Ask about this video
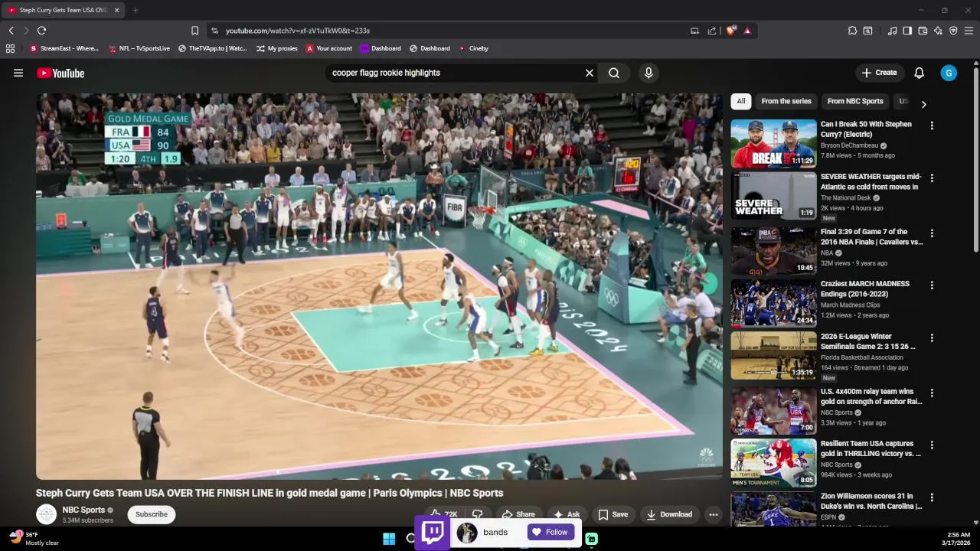The height and width of the screenshot is (551, 980). click(x=567, y=514)
